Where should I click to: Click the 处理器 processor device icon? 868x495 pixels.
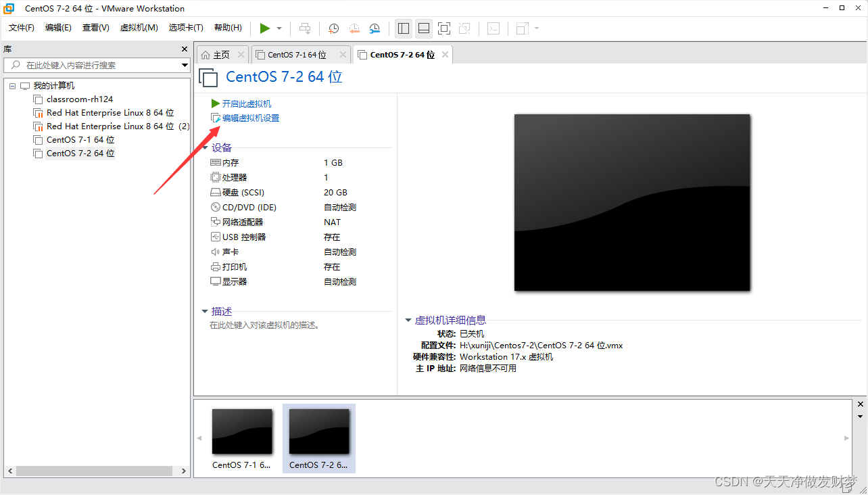click(x=216, y=178)
